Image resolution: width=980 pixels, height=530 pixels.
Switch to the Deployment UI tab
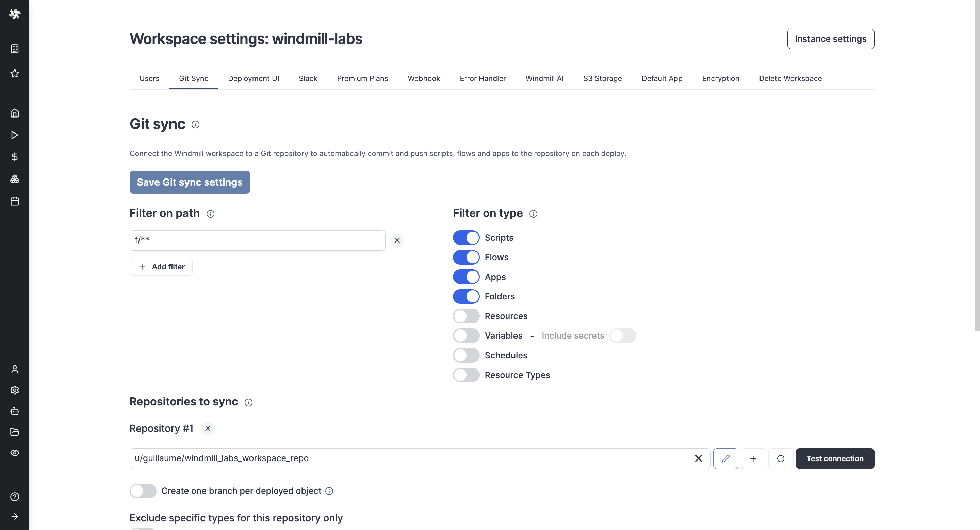[x=254, y=78]
